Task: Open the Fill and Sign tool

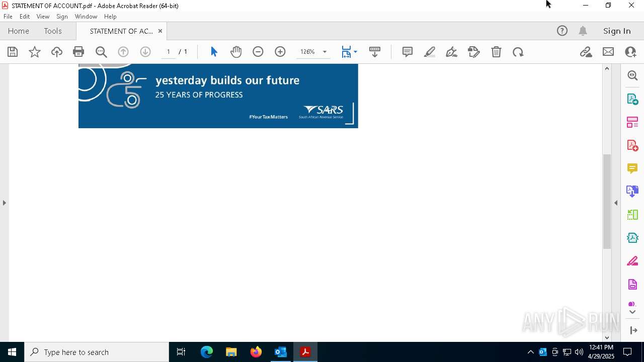Action: pos(474,52)
